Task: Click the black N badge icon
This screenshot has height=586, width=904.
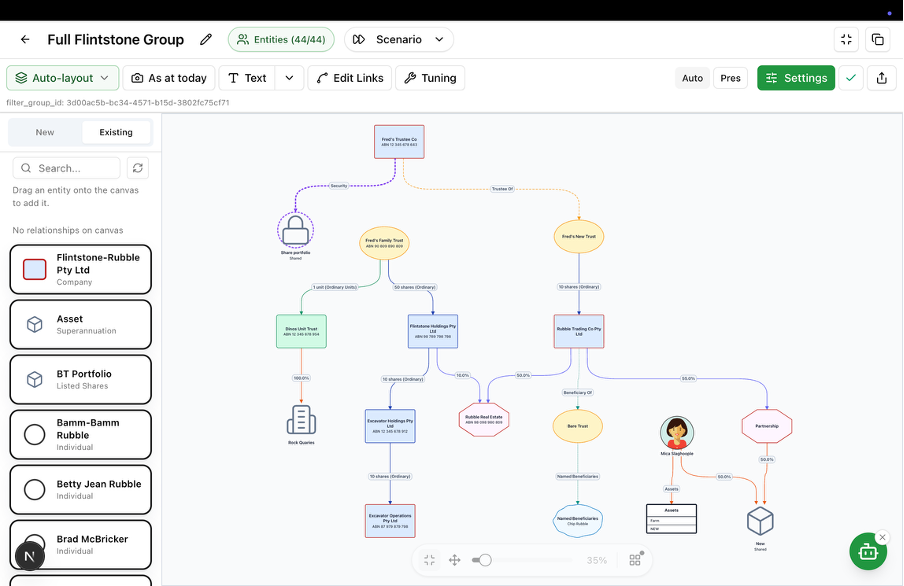Action: point(30,556)
